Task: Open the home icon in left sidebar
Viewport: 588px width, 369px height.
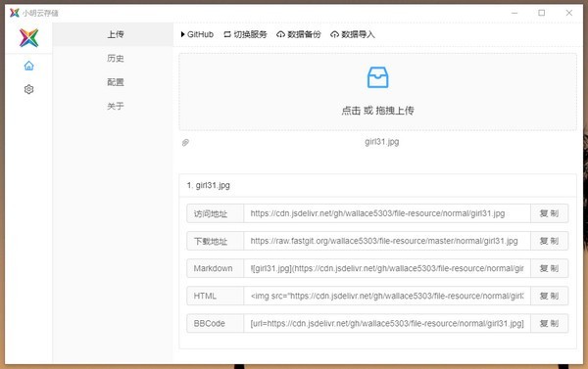Action: [x=28, y=66]
